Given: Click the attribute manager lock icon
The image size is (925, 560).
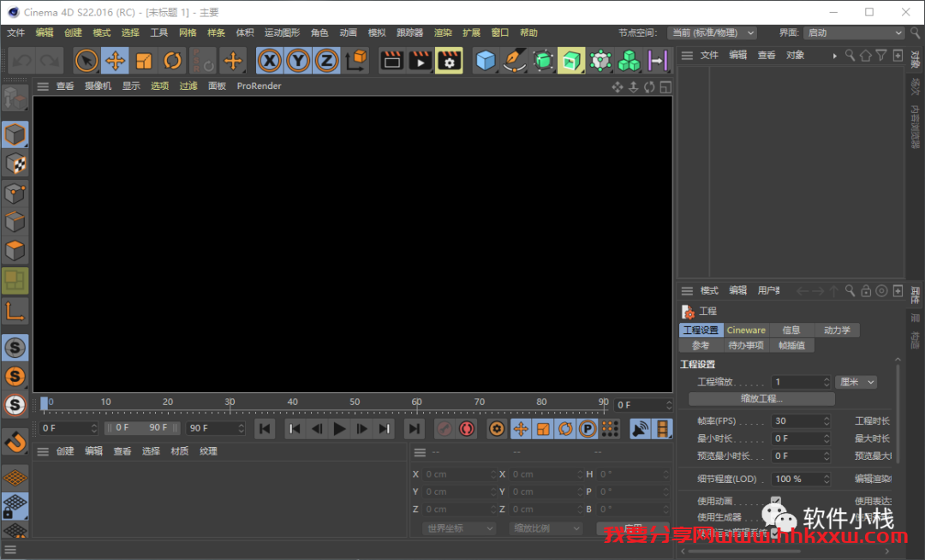Looking at the screenshot, I should point(865,290).
